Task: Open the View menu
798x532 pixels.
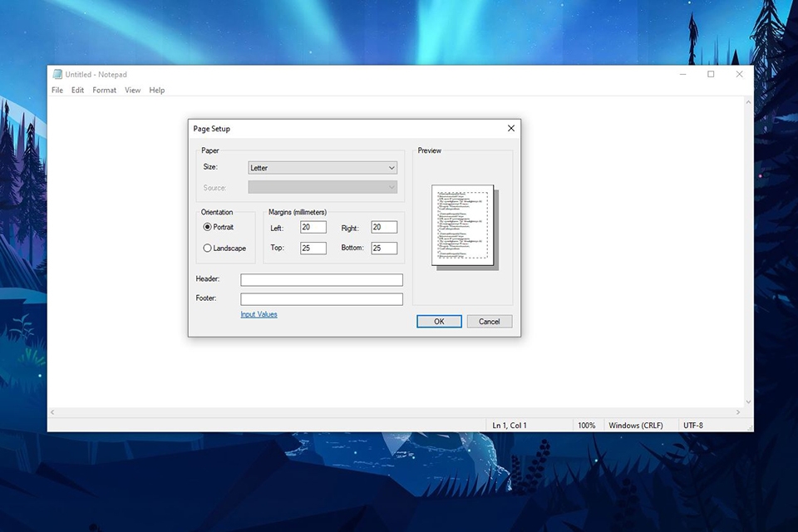Action: (132, 90)
